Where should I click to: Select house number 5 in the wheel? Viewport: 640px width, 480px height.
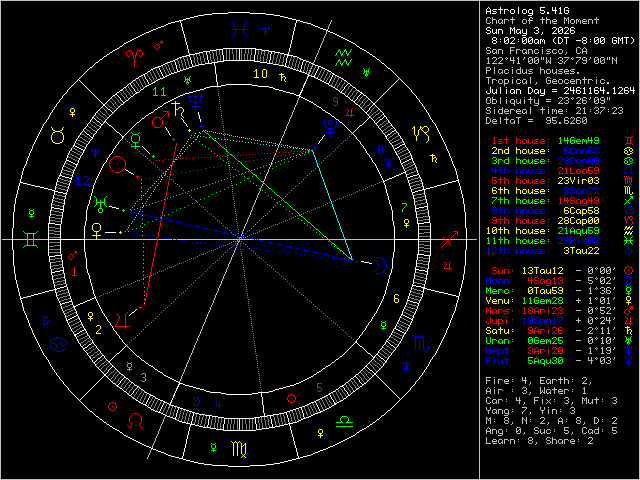(319, 387)
